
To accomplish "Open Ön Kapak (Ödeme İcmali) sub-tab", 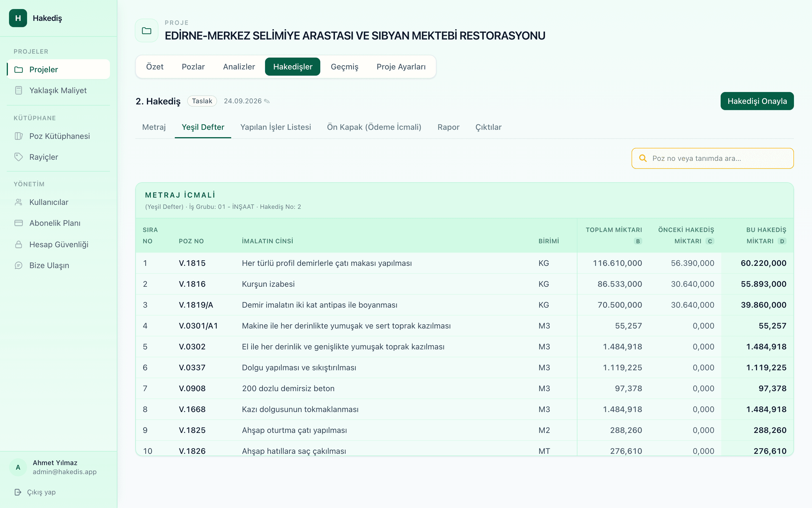I will click(x=374, y=127).
